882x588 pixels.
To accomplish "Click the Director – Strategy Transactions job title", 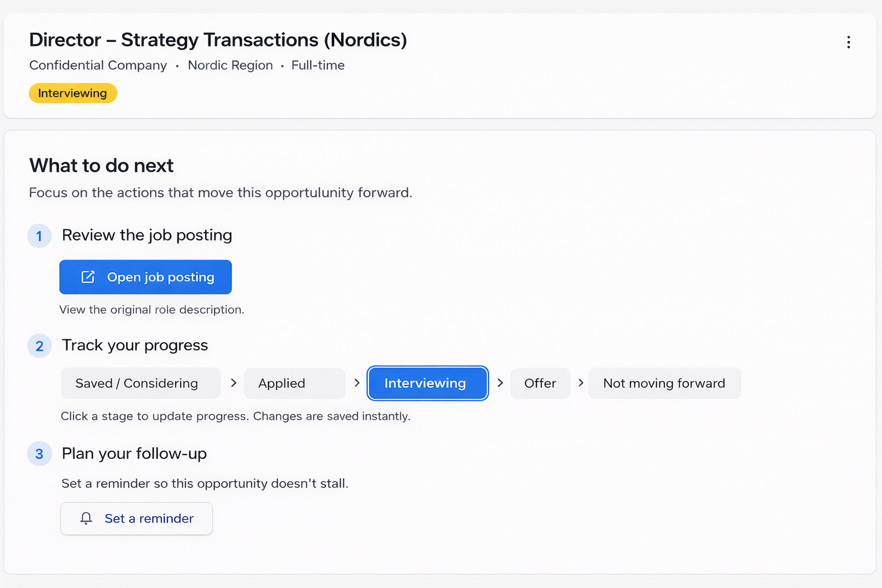I will [218, 40].
